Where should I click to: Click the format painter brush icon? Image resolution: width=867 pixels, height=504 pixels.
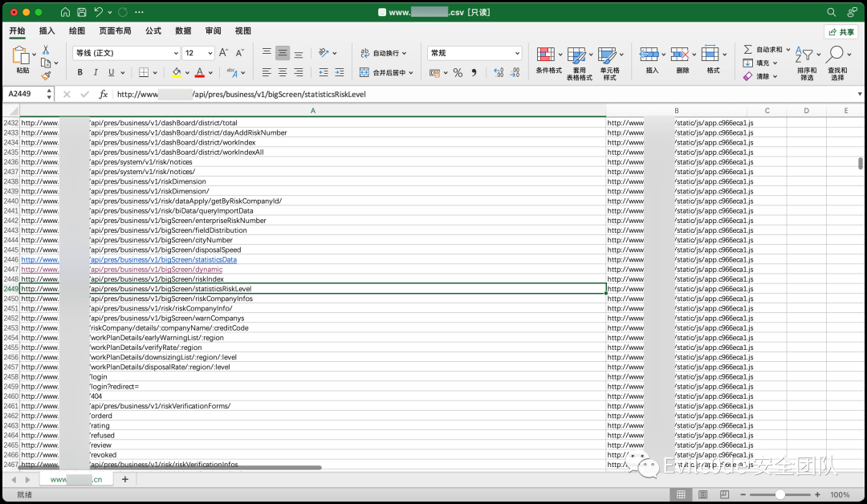coord(47,75)
